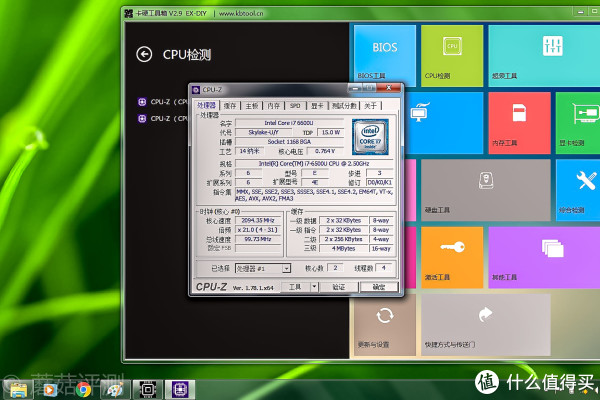
Task: Switch to the 测试分数 tab in CPU-Z
Action: pyautogui.click(x=344, y=106)
